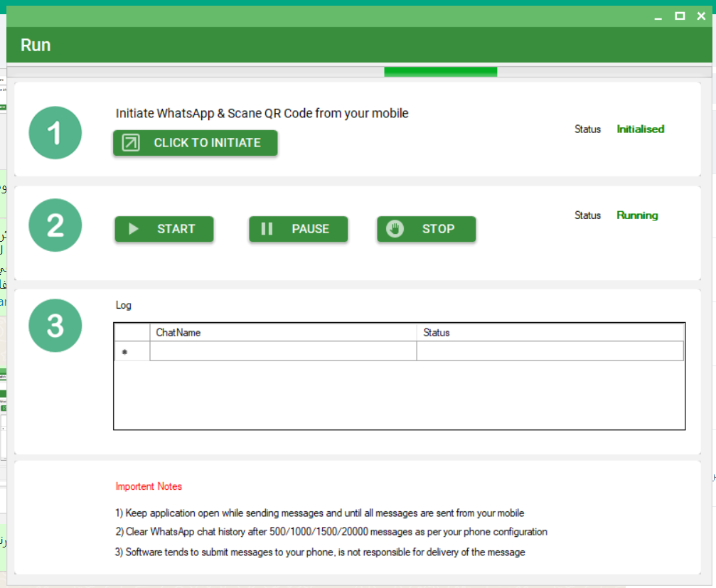Click the empty ChatName cell in new row
Screen dimensions: 716x588
tap(283, 351)
